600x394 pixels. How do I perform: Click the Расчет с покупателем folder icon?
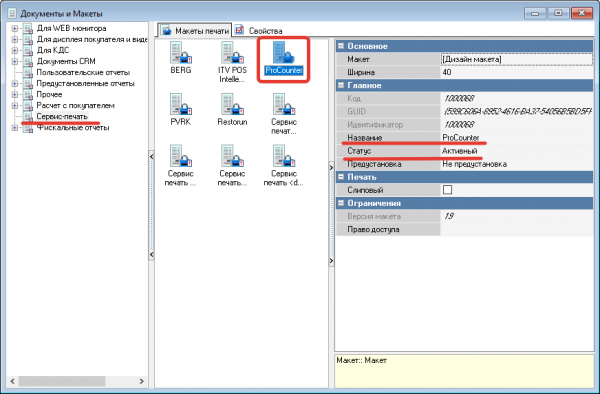(x=28, y=106)
